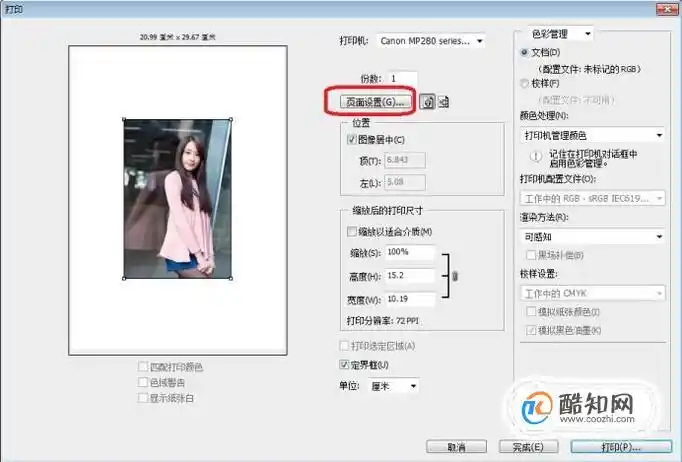Toggle 模拟黑色油墨(K) checkbox
This screenshot has width=682, height=462.
[x=531, y=331]
